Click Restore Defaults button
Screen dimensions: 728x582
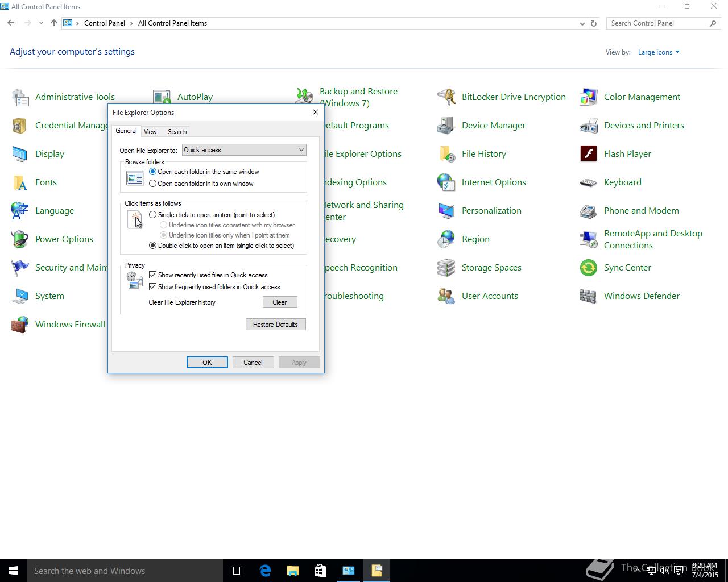pyautogui.click(x=275, y=325)
